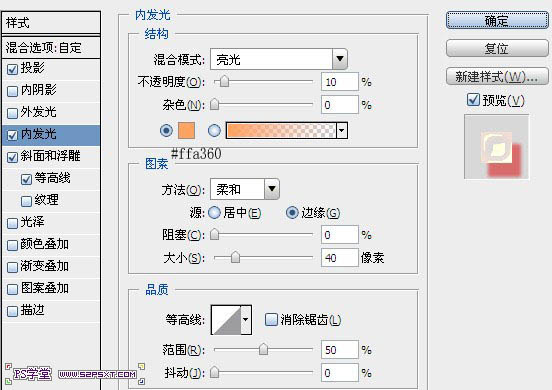Uncheck the 内发光 inner glow checkbox
This screenshot has height=390, width=552.
click(12, 135)
